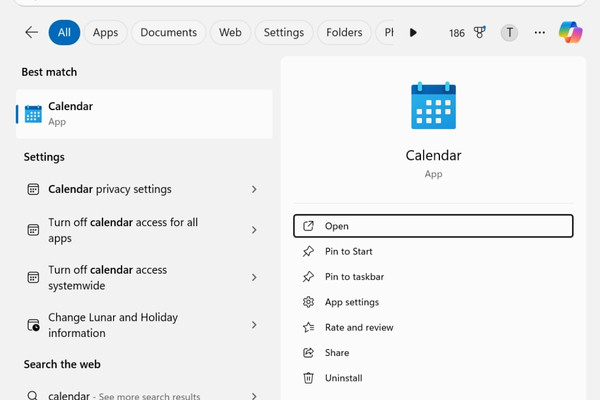
Task: Click the star icon beside Rate and review
Action: pos(308,327)
